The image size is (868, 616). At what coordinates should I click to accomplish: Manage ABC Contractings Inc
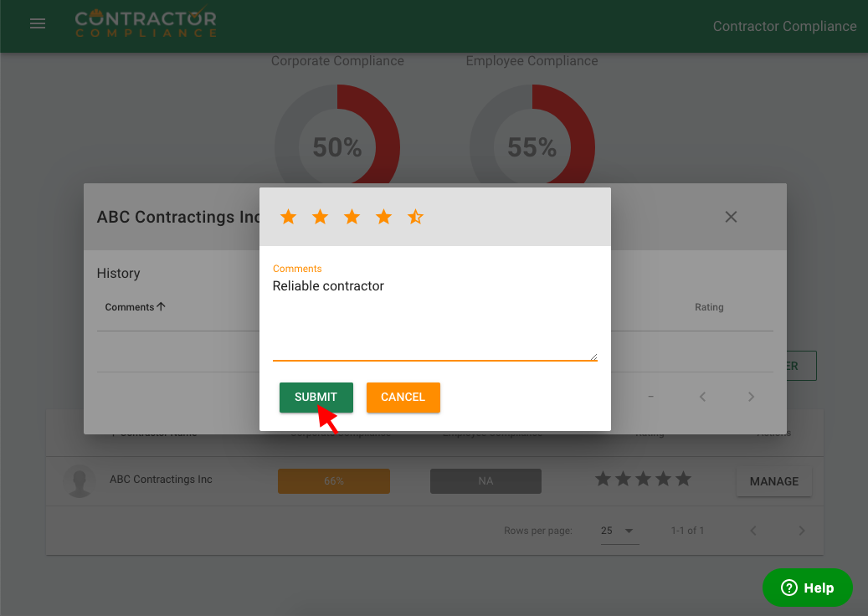(x=773, y=481)
